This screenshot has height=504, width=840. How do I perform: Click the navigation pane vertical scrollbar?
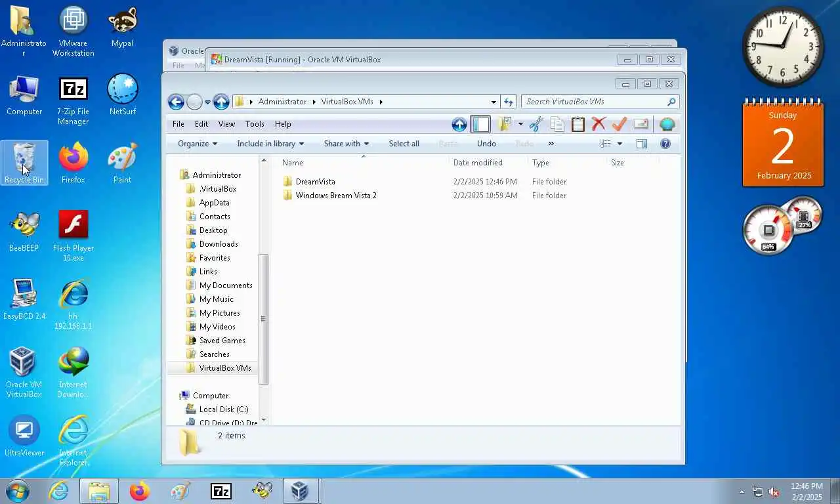[x=264, y=319]
